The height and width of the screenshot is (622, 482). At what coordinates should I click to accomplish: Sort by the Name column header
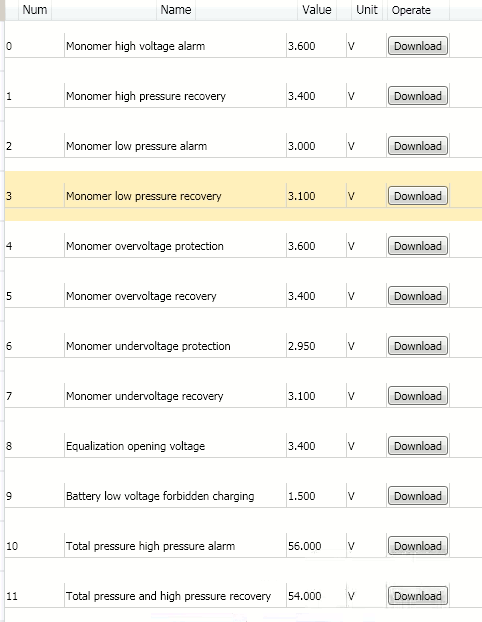click(176, 10)
